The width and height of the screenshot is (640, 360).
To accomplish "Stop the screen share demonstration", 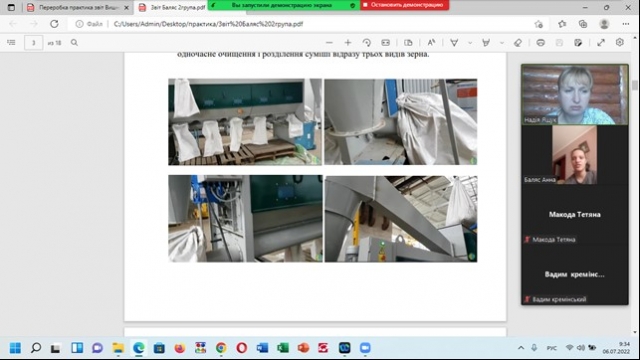I will tap(404, 5).
